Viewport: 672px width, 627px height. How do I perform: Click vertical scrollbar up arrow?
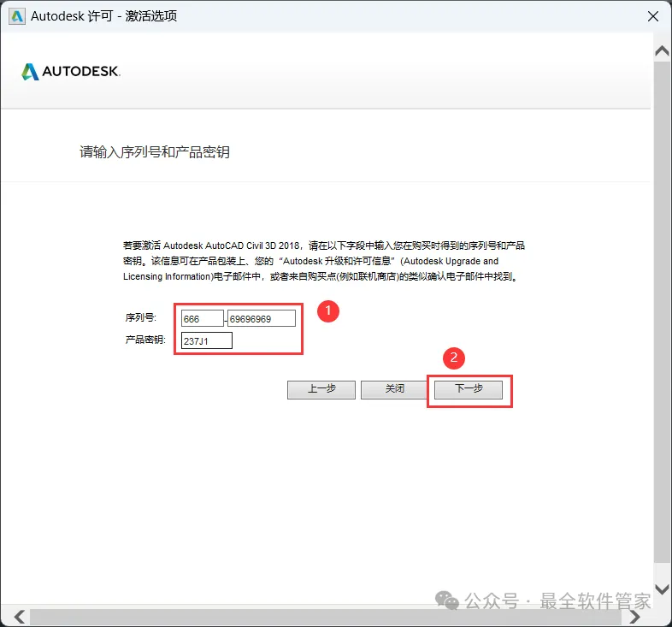(662, 51)
